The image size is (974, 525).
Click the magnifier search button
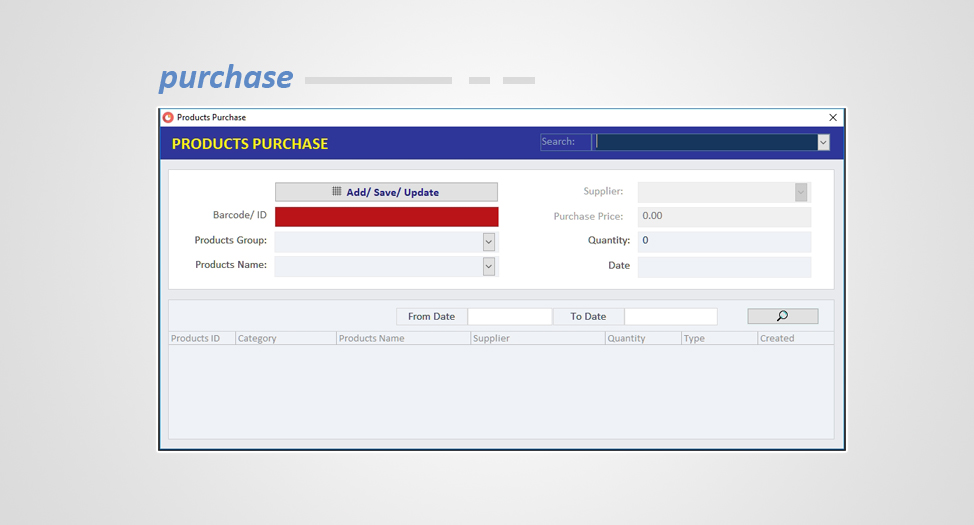tap(783, 316)
